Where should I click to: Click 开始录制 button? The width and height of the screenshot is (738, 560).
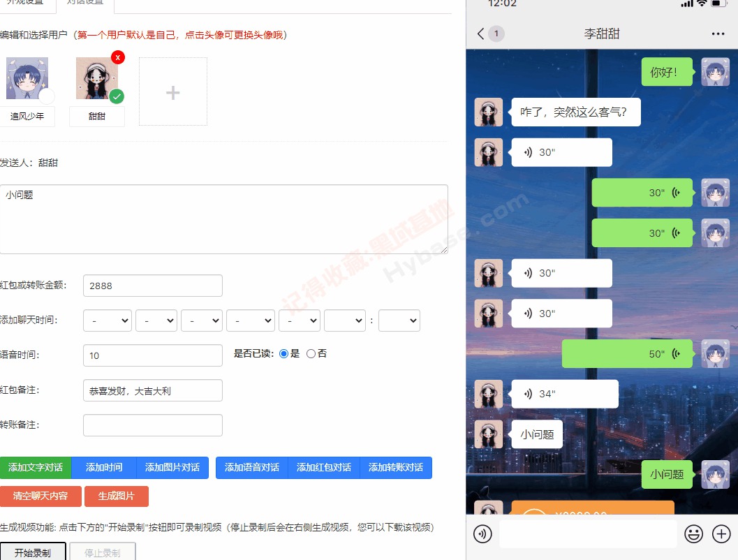[33, 552]
